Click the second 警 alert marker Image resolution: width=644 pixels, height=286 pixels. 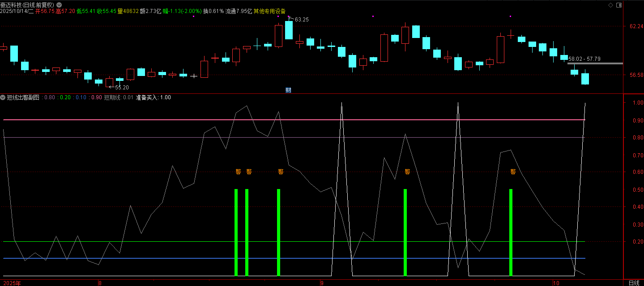249,171
